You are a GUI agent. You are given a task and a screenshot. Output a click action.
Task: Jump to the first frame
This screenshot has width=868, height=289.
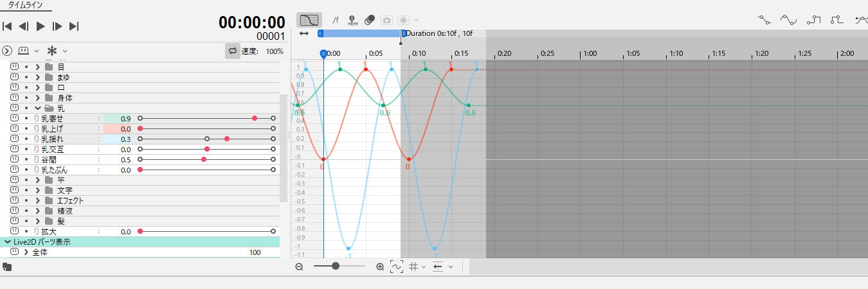tap(7, 26)
